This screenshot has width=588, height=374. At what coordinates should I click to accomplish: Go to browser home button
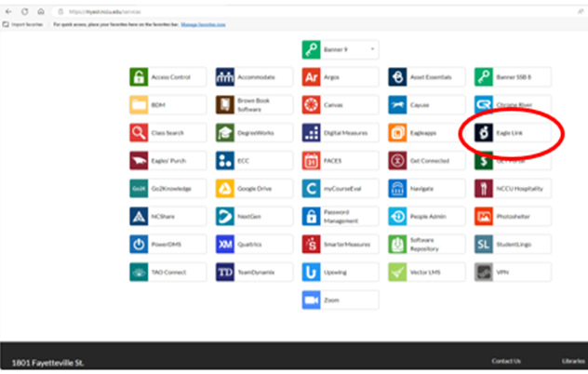coord(40,10)
